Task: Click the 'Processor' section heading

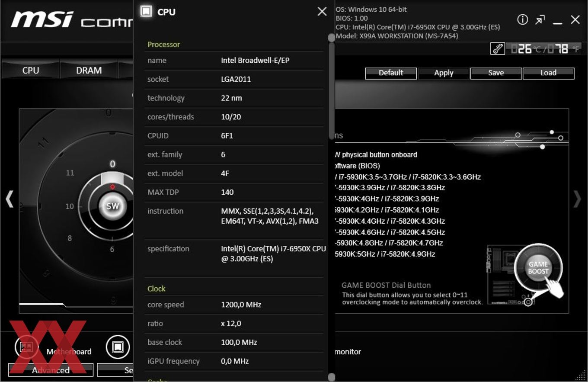Action: tap(163, 44)
